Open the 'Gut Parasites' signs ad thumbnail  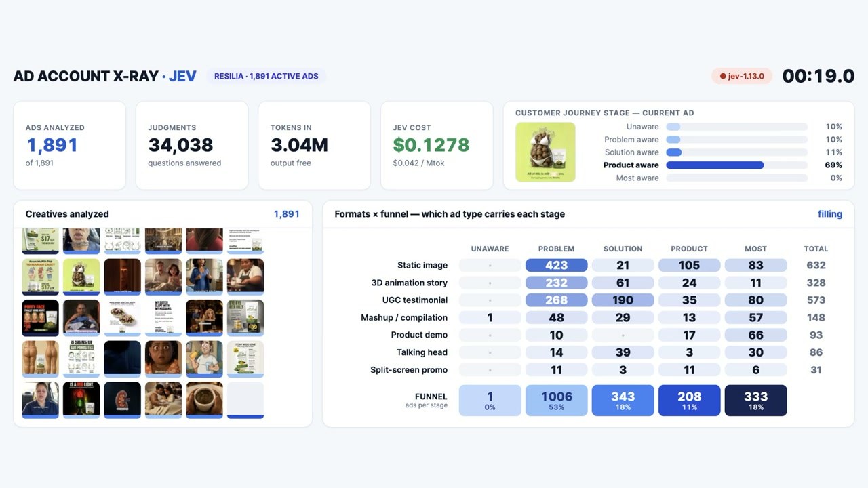point(81,359)
